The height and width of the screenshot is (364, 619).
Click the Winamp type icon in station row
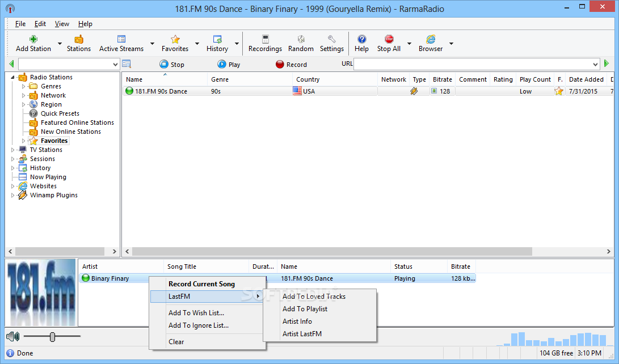[414, 91]
